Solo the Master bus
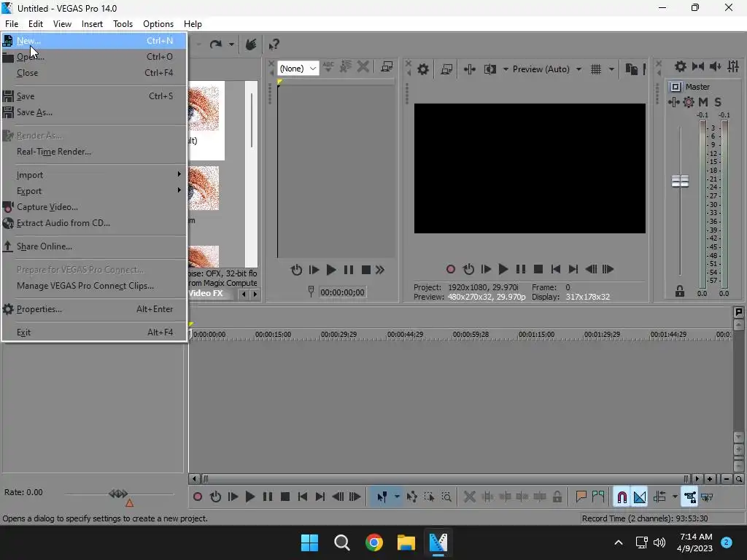The width and height of the screenshot is (747, 560). coord(718,102)
